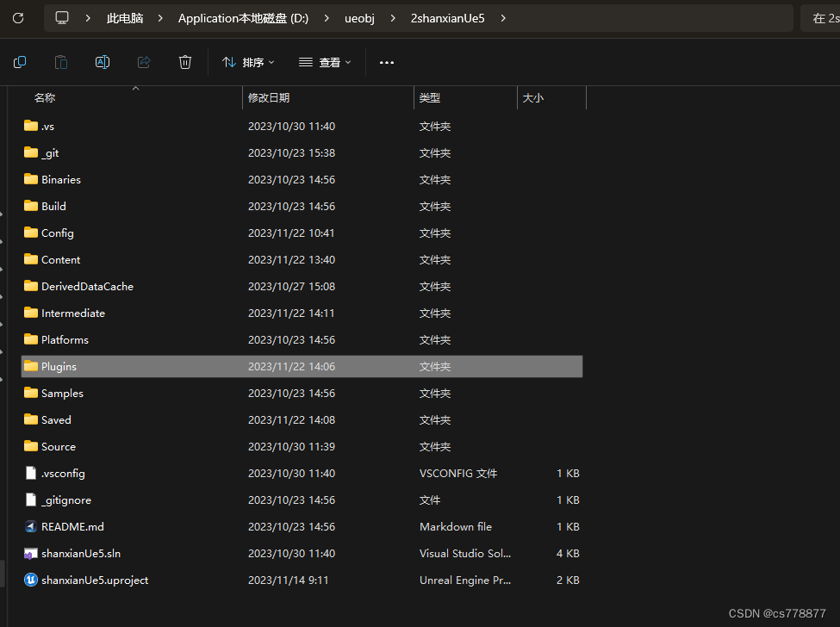The height and width of the screenshot is (627, 840).
Task: Expand chevron before 此电脑 in path
Action: (x=88, y=18)
